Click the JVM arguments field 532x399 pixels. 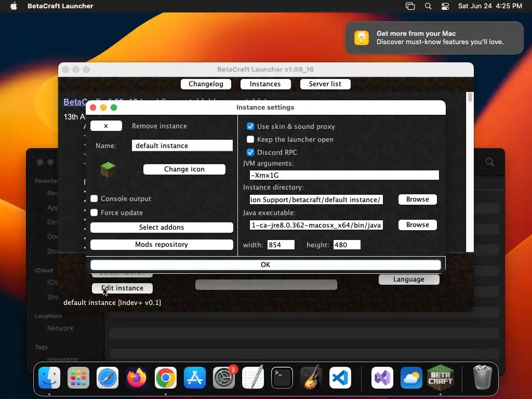(x=344, y=175)
